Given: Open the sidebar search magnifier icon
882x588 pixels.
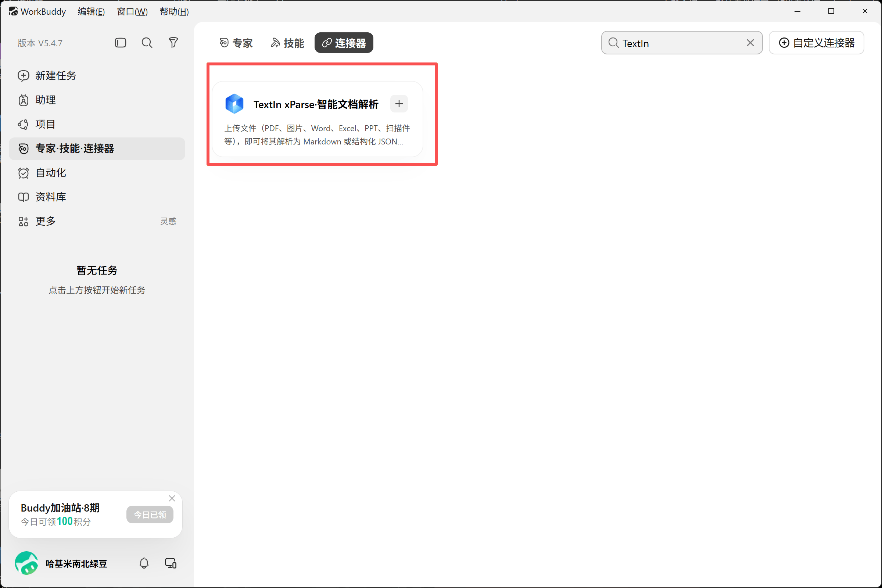Looking at the screenshot, I should (147, 43).
